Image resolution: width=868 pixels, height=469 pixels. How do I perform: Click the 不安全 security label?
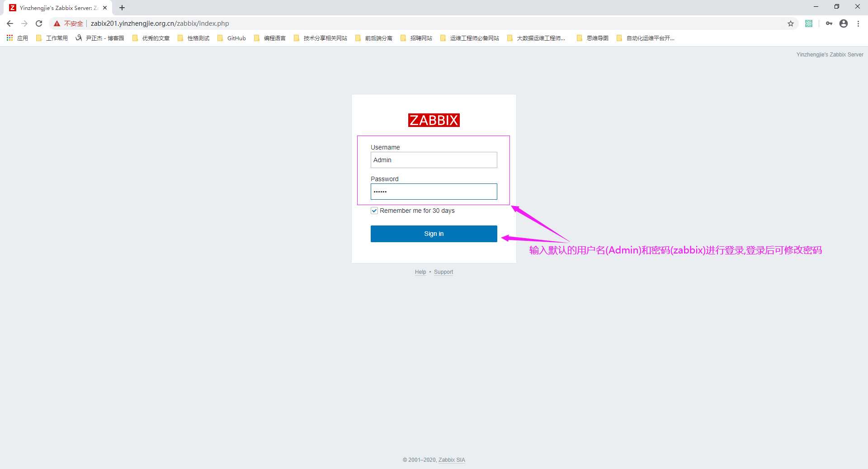click(x=73, y=23)
